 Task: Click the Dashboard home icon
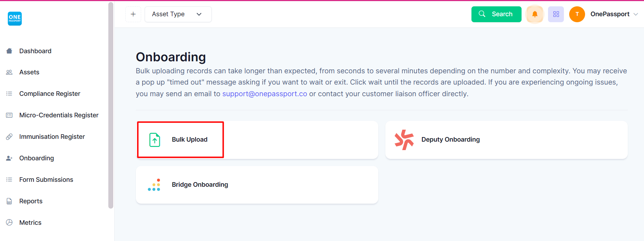pos(9,51)
